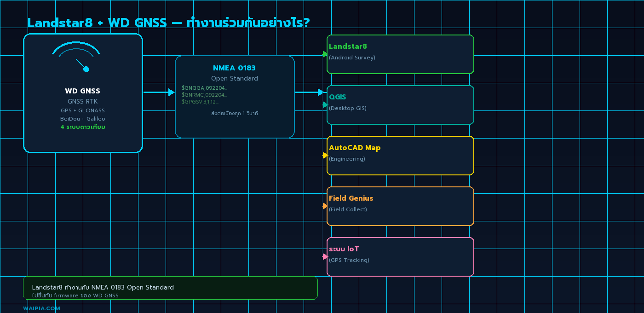Open the WAIPIA.COM link
Screen dimensions: 644x313
coord(41,308)
